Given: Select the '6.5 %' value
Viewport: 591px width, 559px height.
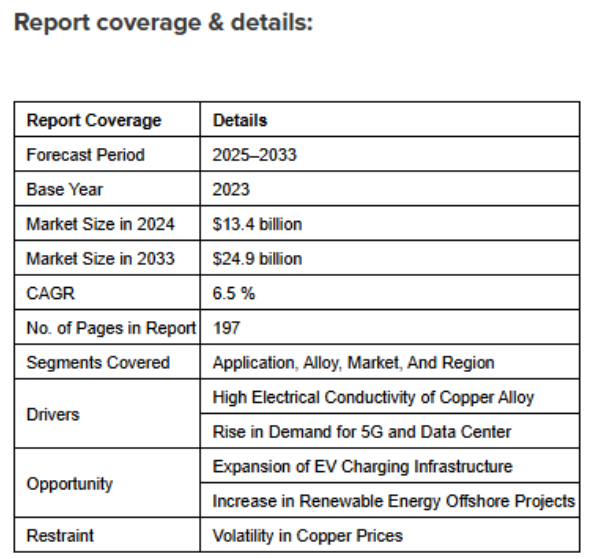Looking at the screenshot, I should (x=234, y=294).
